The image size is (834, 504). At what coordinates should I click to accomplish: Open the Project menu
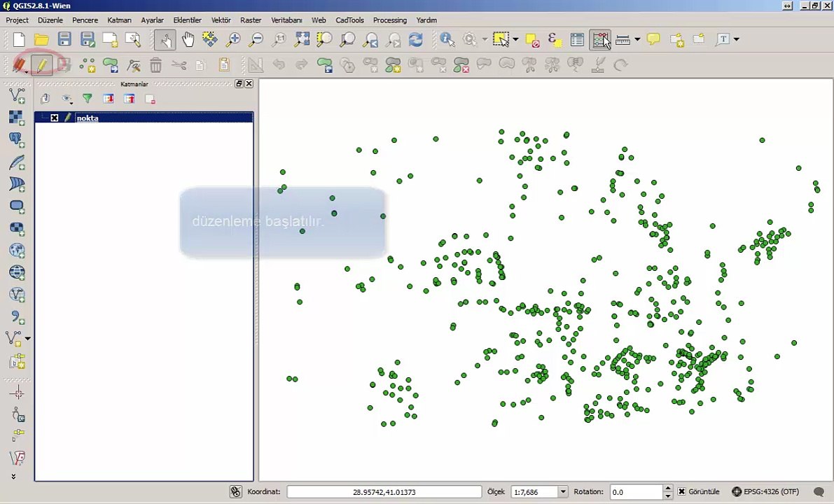pyautogui.click(x=17, y=20)
